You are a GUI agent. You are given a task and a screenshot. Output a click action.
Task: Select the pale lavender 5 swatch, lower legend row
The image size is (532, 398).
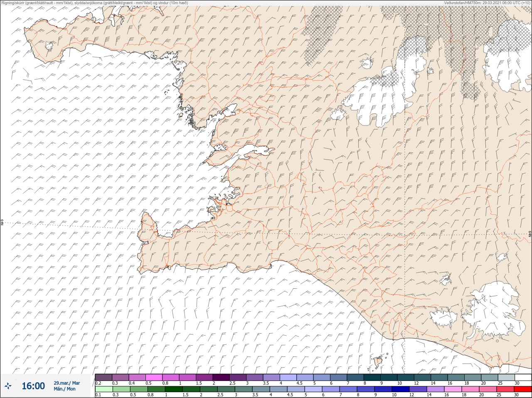tap(313, 389)
